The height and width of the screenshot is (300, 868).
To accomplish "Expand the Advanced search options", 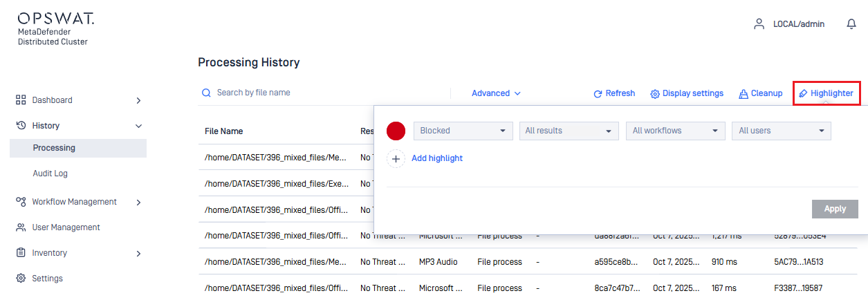I will point(496,93).
